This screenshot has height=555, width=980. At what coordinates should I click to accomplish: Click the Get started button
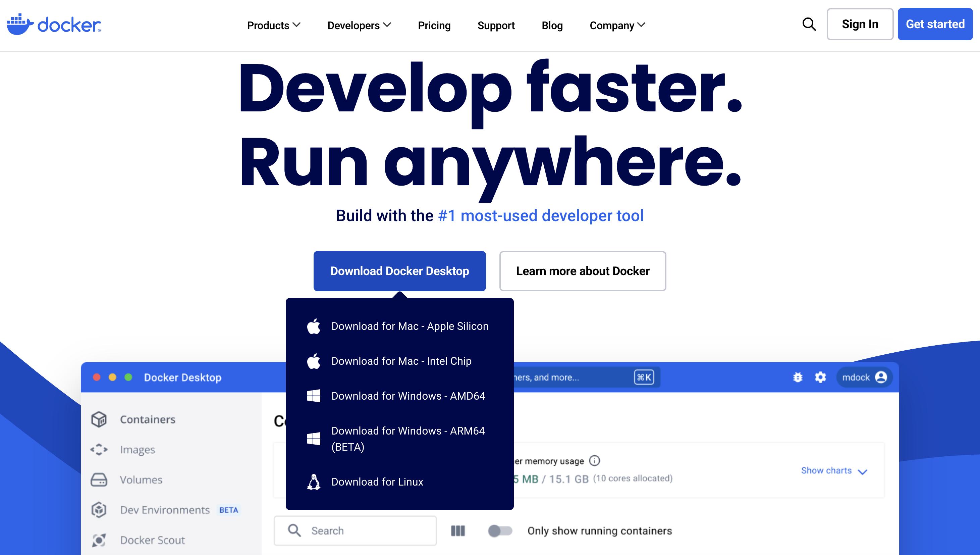[935, 24]
